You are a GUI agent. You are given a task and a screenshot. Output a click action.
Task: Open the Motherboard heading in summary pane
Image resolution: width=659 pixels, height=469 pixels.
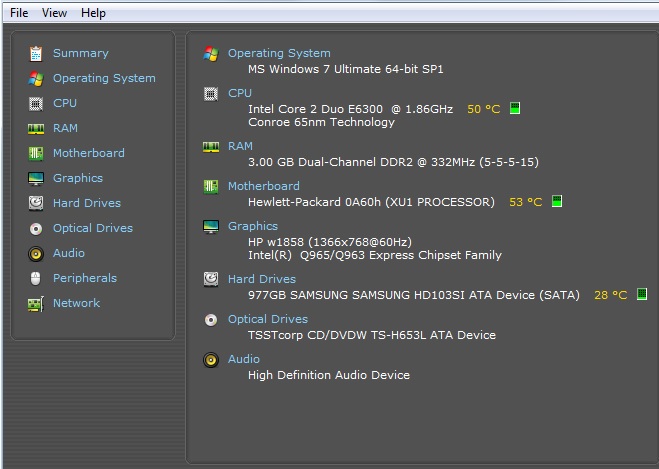[264, 186]
